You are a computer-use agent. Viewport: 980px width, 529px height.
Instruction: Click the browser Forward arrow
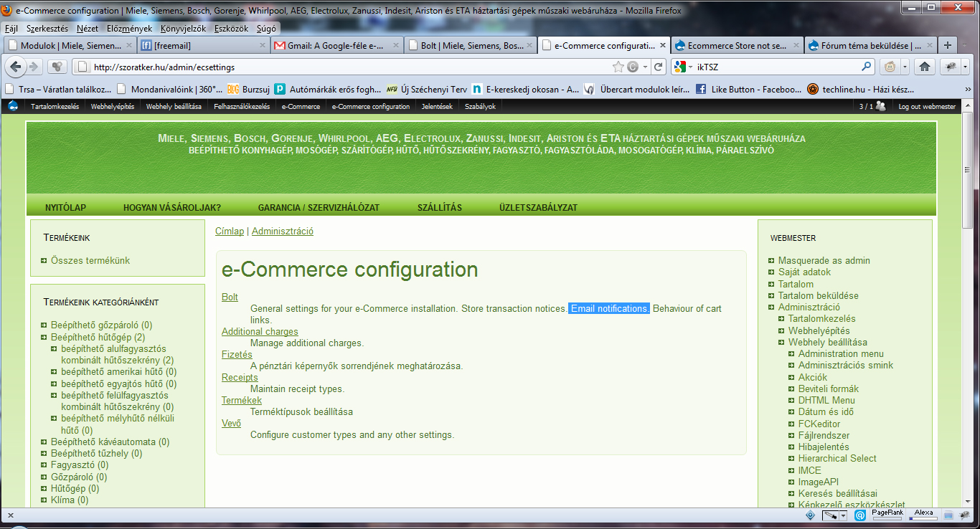tap(34, 67)
